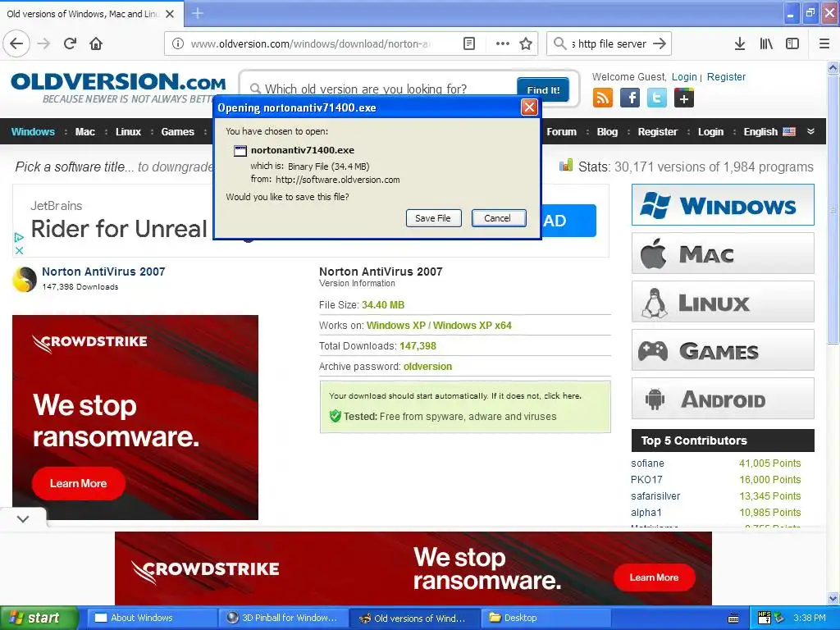The width and height of the screenshot is (840, 630).
Task: Open the library icon
Action: (x=766, y=43)
